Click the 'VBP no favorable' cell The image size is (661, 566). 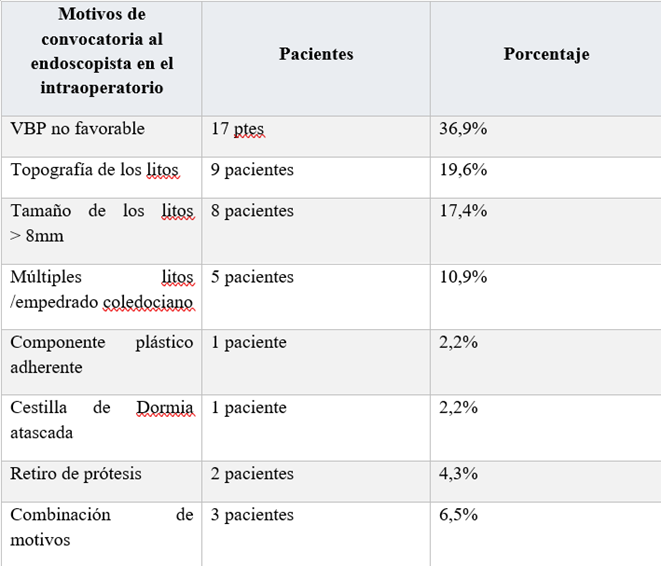pyautogui.click(x=78, y=129)
